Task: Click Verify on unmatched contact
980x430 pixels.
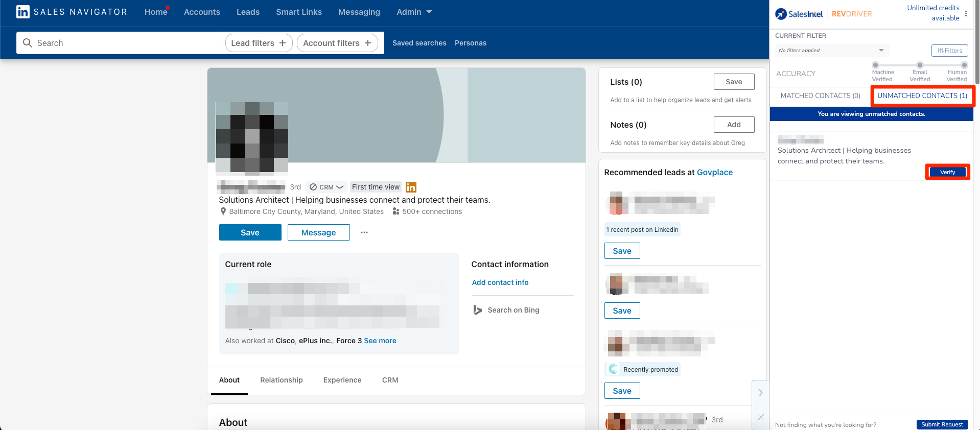Action: click(x=948, y=172)
